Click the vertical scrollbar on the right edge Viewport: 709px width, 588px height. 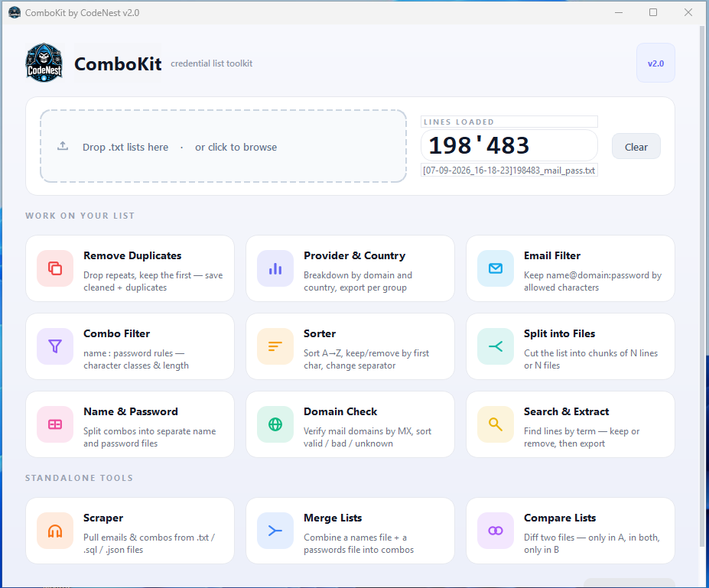click(x=702, y=286)
